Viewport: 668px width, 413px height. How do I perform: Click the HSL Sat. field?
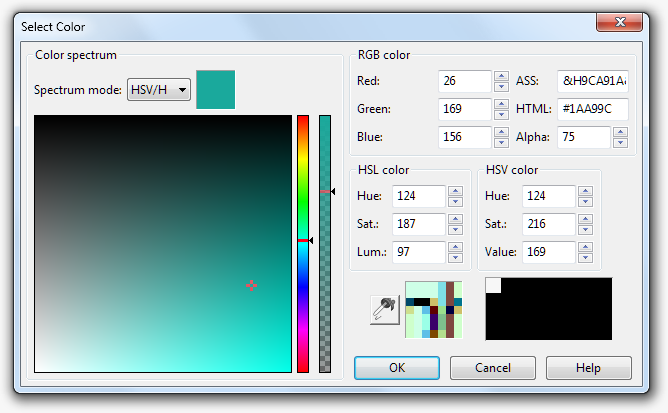(419, 224)
